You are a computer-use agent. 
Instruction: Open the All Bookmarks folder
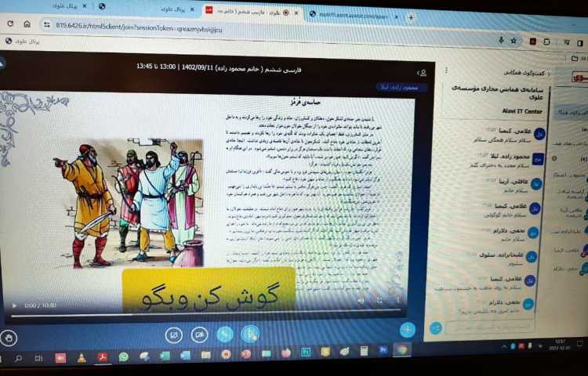579,59
